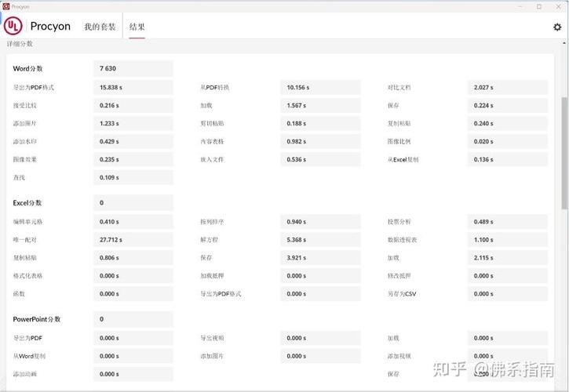Viewport: 569px width, 392px height.
Task: Click the 添加动画 label
Action: click(x=24, y=374)
